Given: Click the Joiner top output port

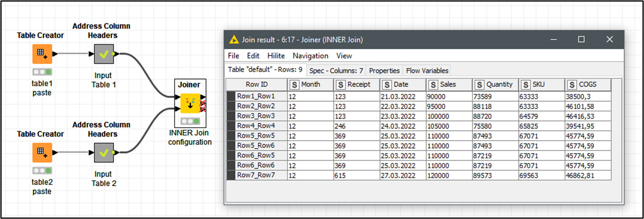Looking at the screenshot, I should [203, 97].
